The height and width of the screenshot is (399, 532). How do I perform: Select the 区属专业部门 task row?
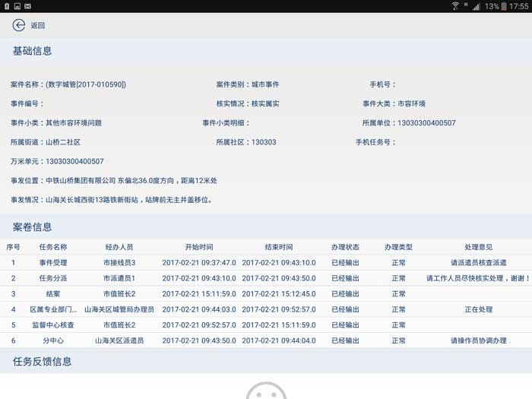[x=266, y=309]
